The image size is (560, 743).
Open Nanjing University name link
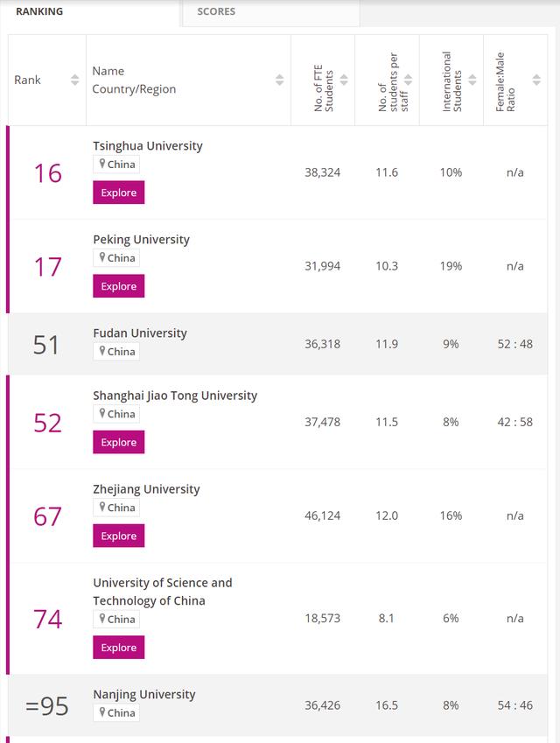pos(144,695)
